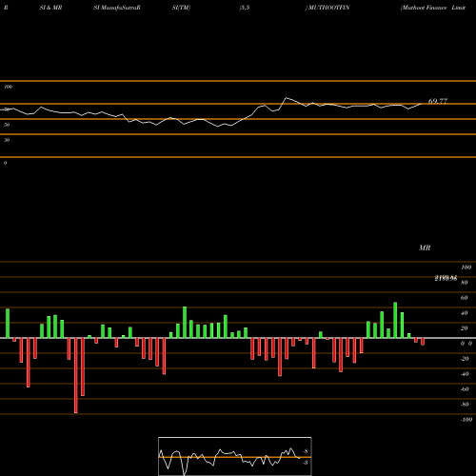
Task: Click the 100 label on the RSI axis
Action: coord(9,87)
